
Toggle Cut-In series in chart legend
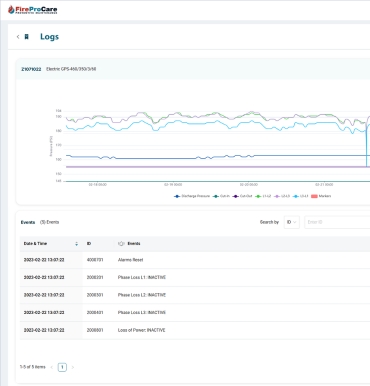221,196
